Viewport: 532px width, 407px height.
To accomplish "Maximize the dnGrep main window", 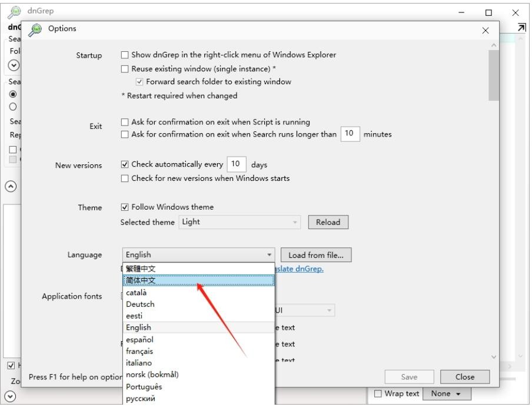I will [x=488, y=13].
